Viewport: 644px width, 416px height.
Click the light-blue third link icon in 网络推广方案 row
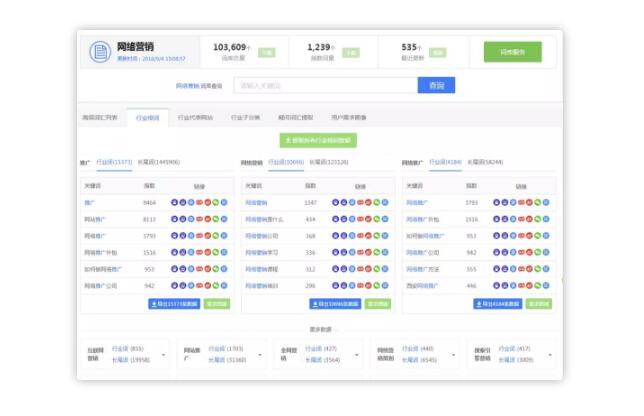tap(513, 269)
